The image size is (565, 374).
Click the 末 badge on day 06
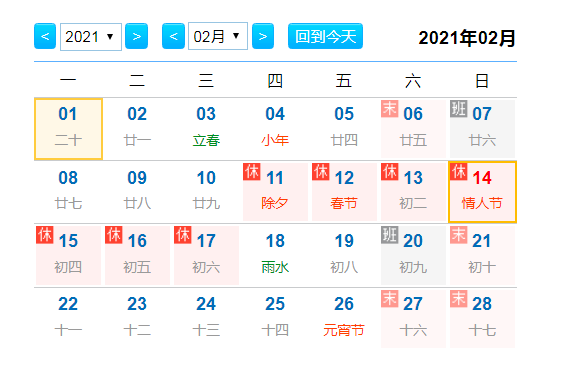pyautogui.click(x=390, y=108)
